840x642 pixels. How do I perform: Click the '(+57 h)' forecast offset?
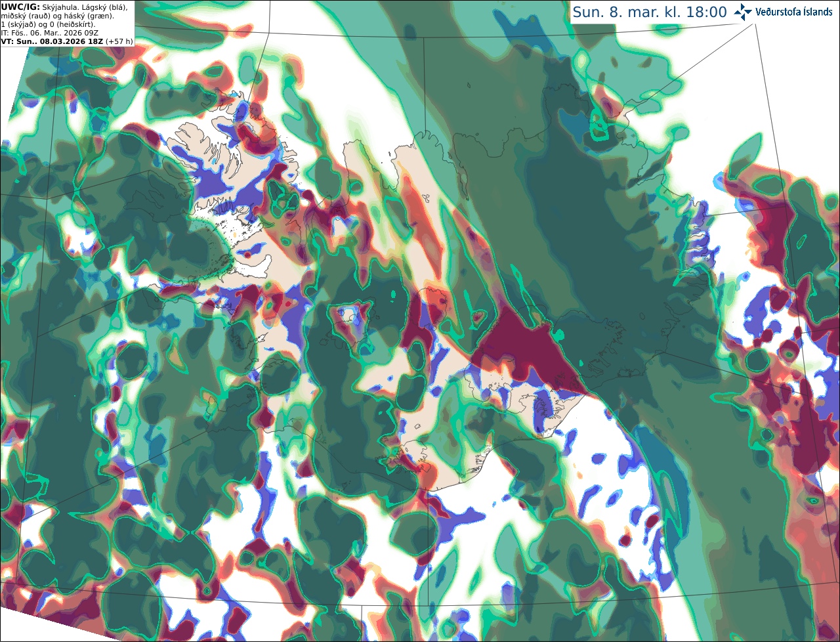119,41
